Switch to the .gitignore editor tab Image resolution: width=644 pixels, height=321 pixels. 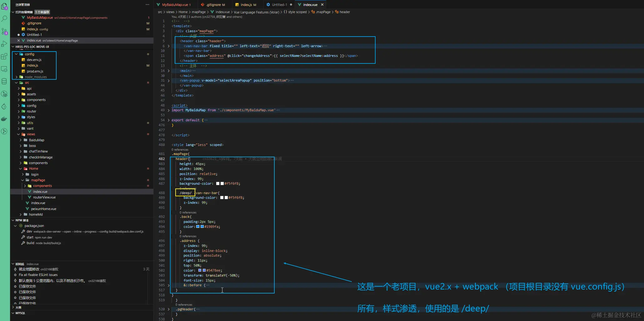point(213,5)
